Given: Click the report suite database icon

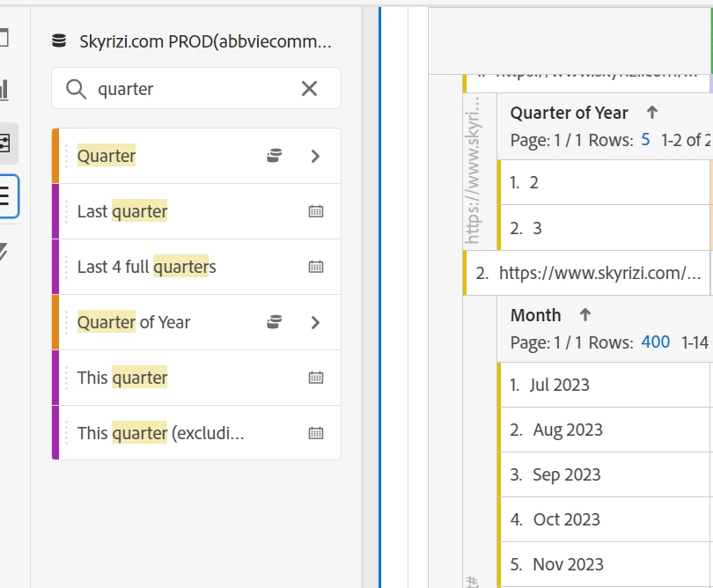Looking at the screenshot, I should pyautogui.click(x=59, y=40).
